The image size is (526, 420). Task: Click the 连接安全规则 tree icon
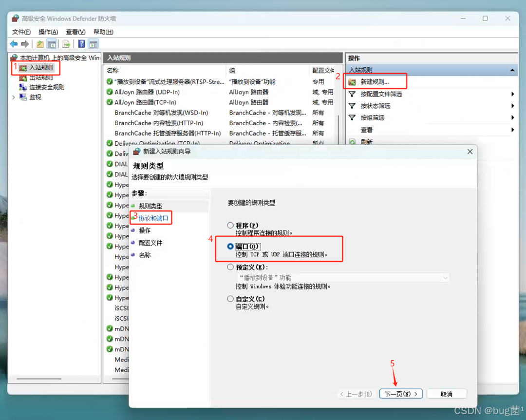(23, 87)
